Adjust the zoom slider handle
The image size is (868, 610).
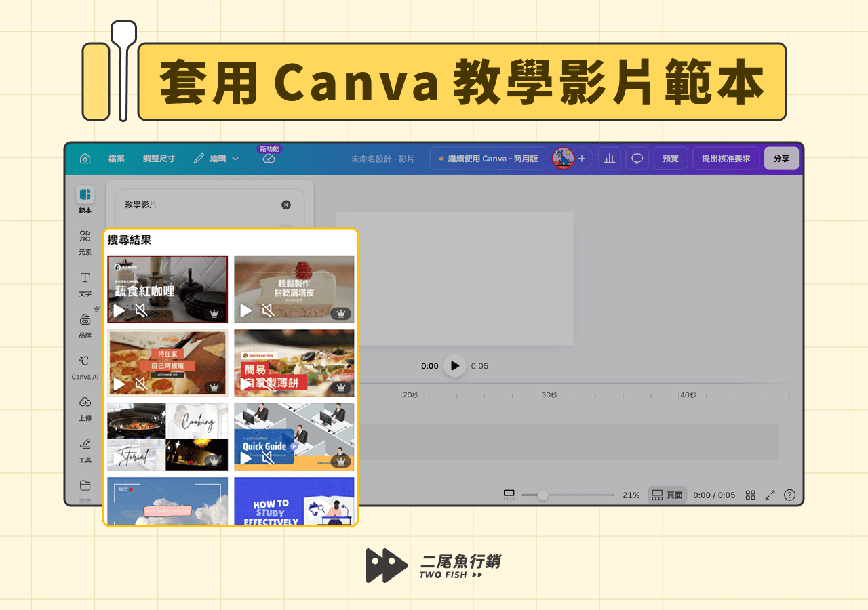pos(542,495)
